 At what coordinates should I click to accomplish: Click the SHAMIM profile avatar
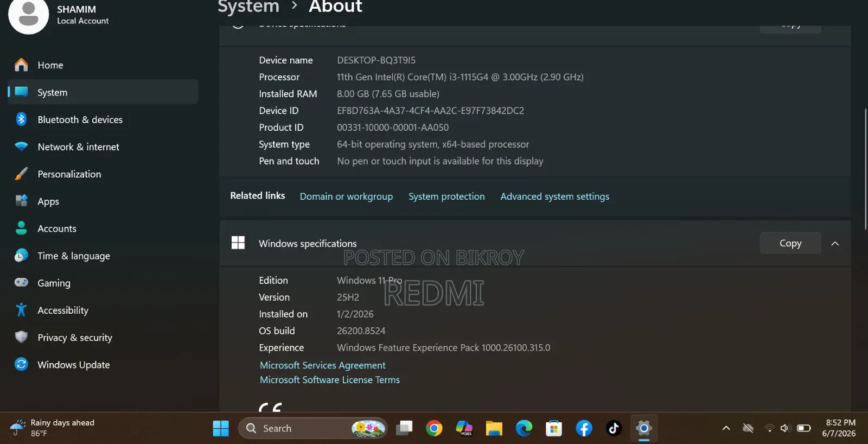coord(29,15)
